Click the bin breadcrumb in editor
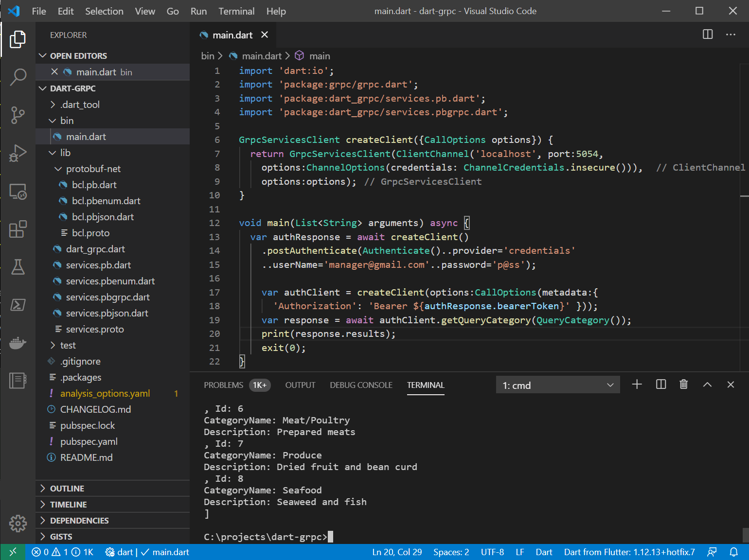Screen dimensions: 749x560 coord(208,56)
